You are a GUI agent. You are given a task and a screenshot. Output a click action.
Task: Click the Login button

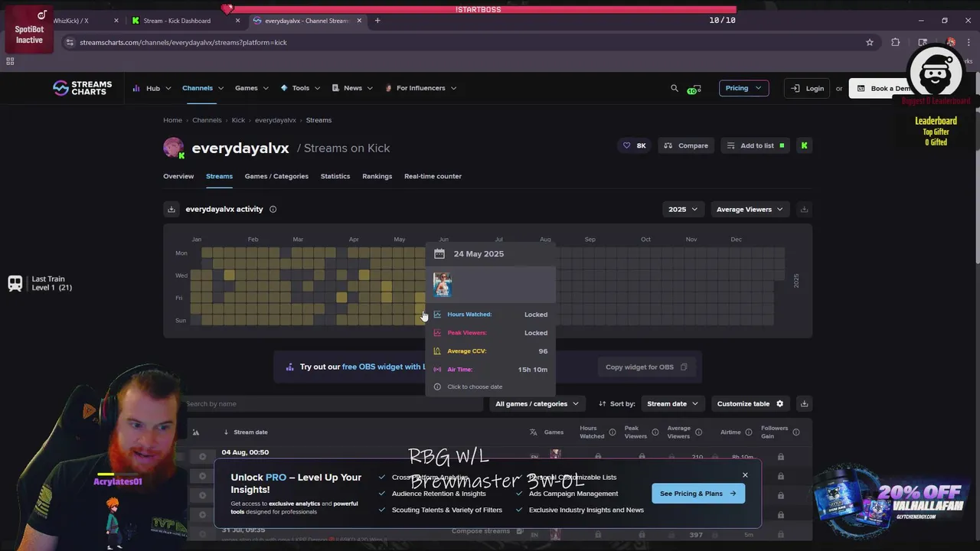click(x=807, y=88)
